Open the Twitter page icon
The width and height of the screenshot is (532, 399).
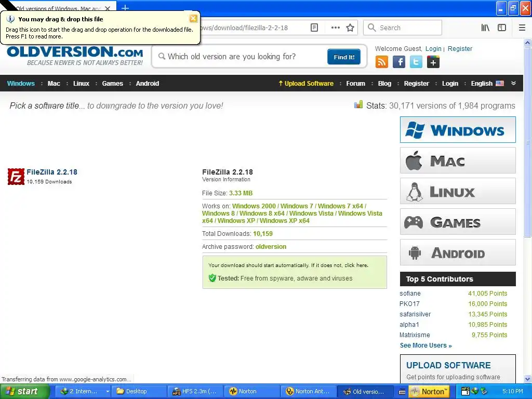416,62
